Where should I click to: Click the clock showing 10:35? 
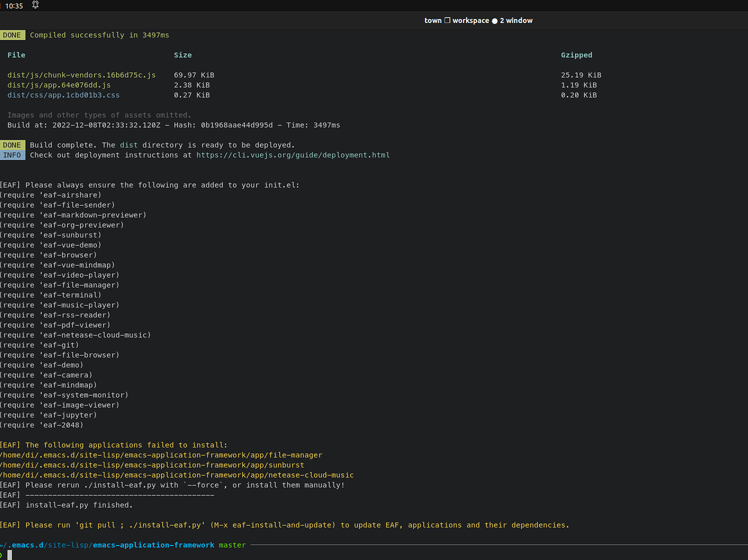point(14,6)
